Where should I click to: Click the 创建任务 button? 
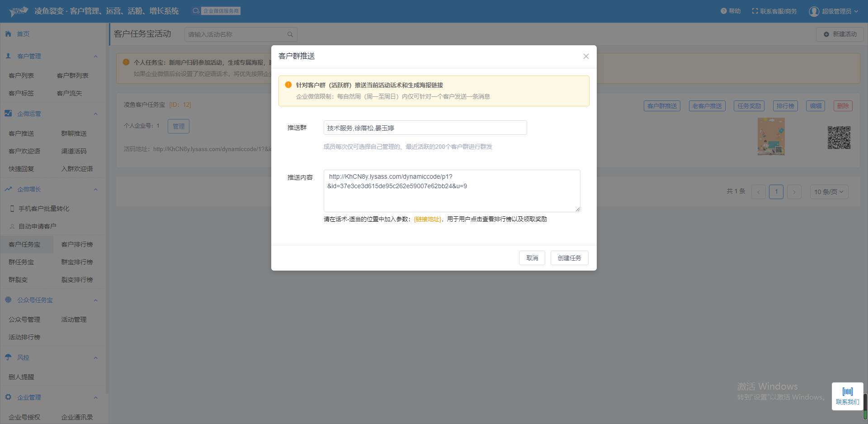[x=569, y=258]
